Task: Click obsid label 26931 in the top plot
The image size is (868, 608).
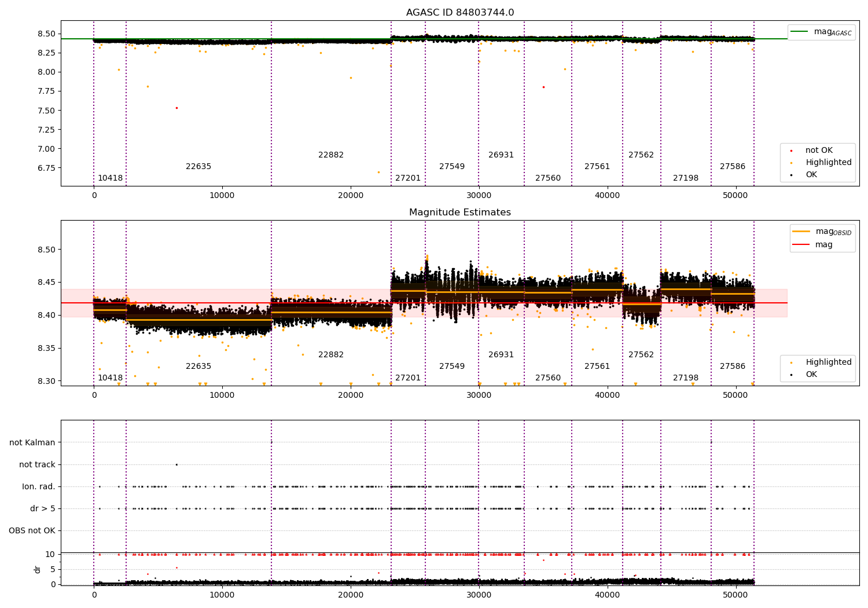Action: click(501, 155)
